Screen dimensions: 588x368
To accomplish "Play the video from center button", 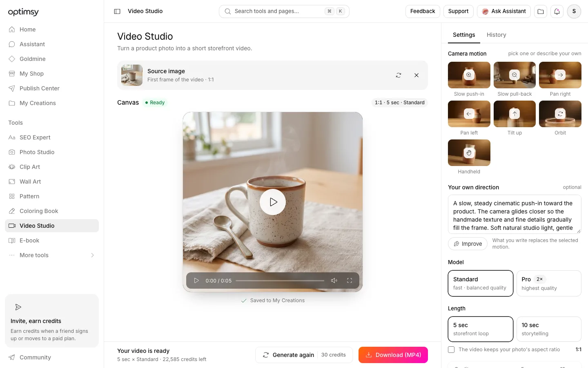I will coord(273,202).
